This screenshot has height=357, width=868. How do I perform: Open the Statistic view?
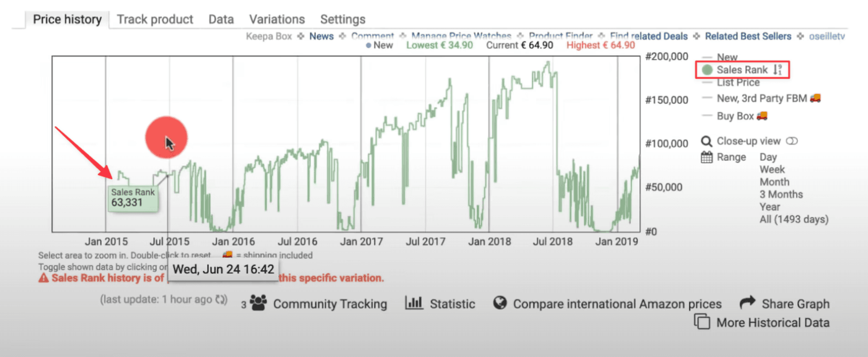click(x=452, y=304)
